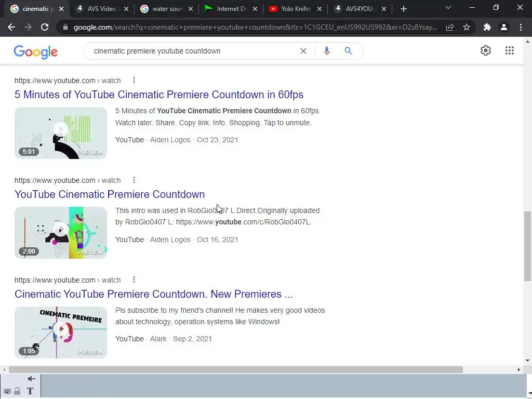Click 'Aiden Logos · Oct 23, 2021' text
Screen dimensions: 532x399
(194, 140)
